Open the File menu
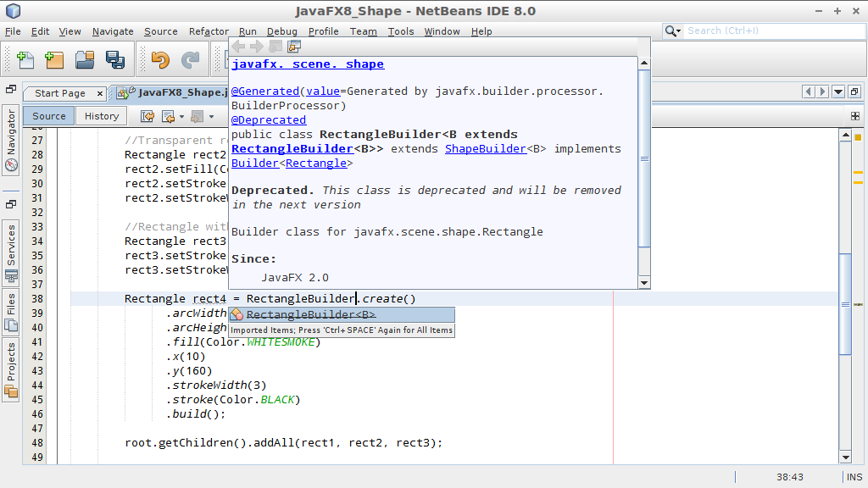Screen dimensions: 868x488 coord(13,31)
